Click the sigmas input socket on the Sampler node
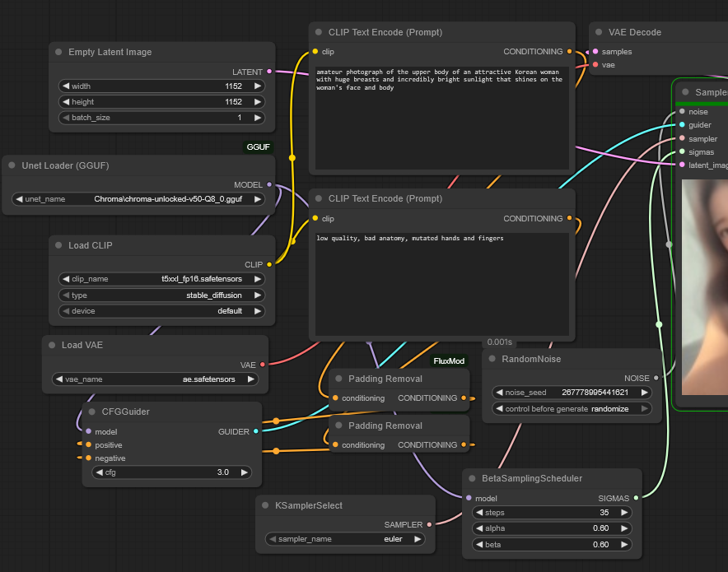The image size is (728, 572). pos(682,151)
